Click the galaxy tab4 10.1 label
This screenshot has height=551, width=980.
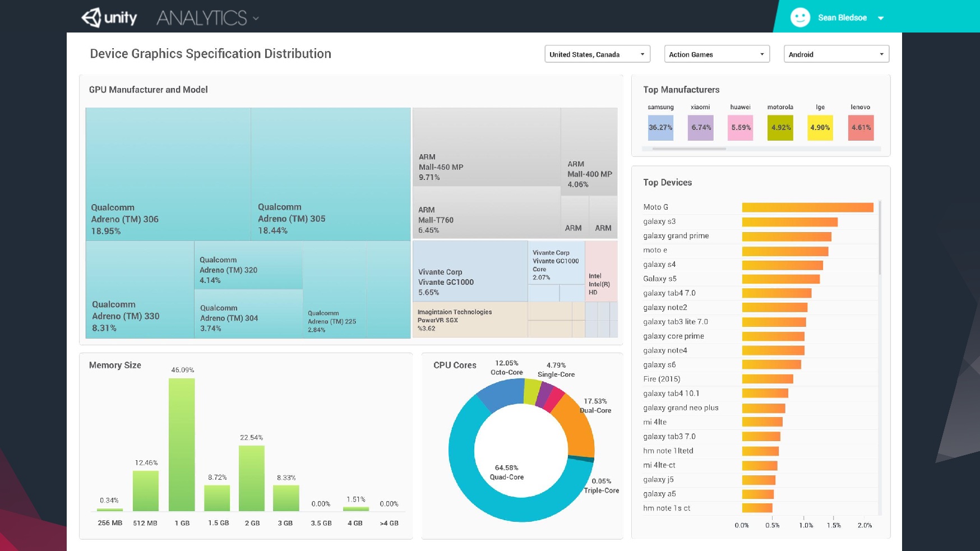coord(671,393)
